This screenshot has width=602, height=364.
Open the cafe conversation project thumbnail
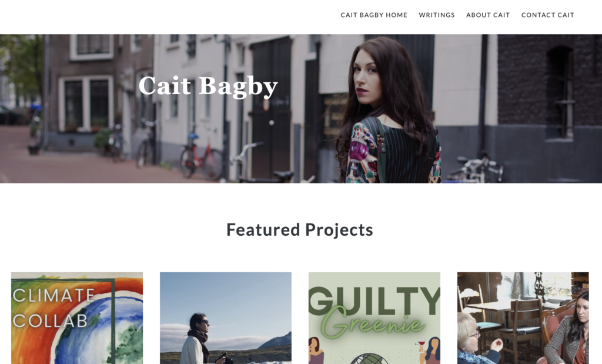(x=523, y=318)
